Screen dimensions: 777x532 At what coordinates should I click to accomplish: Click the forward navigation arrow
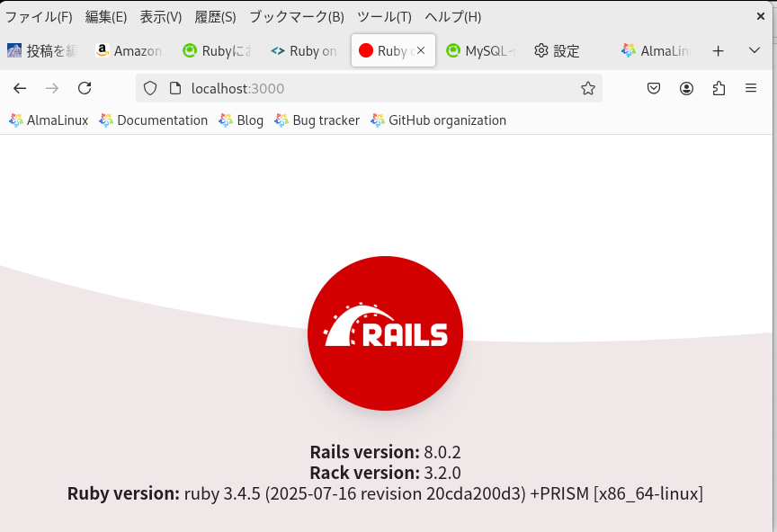coord(52,89)
